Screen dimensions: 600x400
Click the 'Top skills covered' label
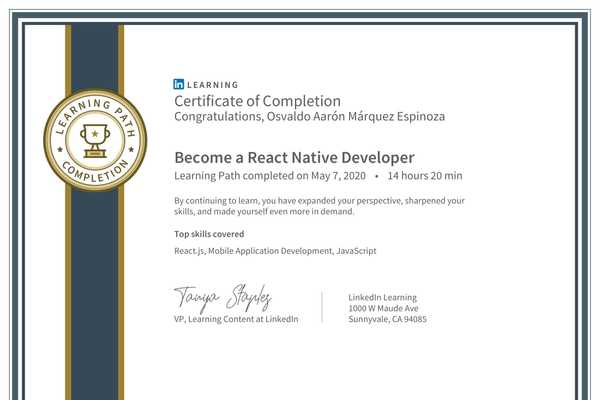click(209, 234)
